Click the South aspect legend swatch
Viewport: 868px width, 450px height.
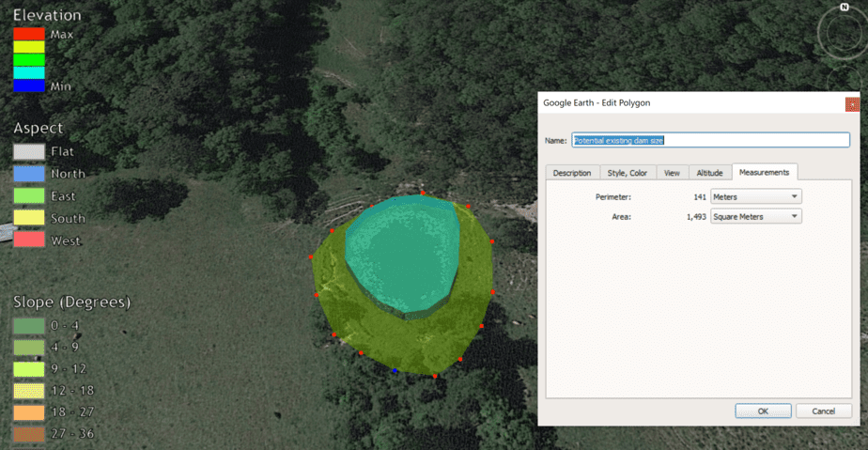[x=29, y=218]
